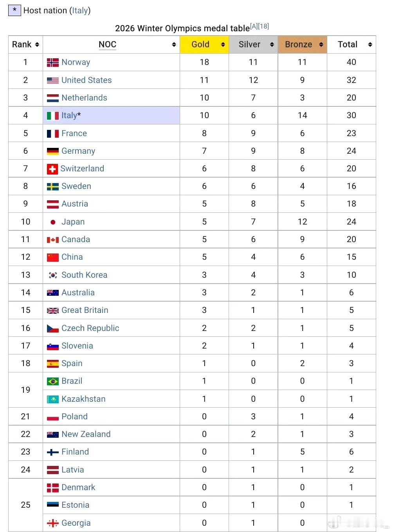
Task: Sort NOC column using its arrows
Action: [174, 45]
